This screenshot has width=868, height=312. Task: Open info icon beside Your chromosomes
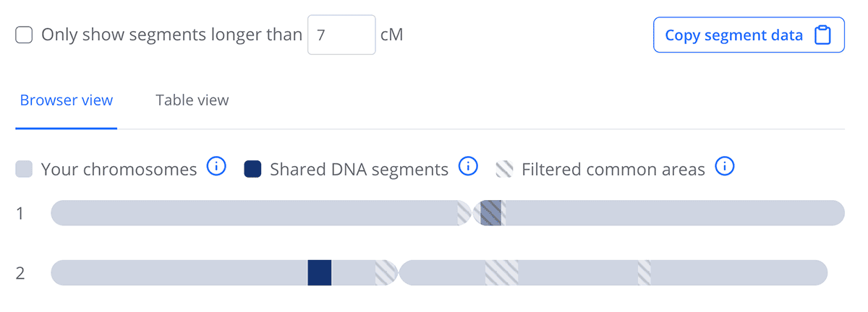coord(216,168)
